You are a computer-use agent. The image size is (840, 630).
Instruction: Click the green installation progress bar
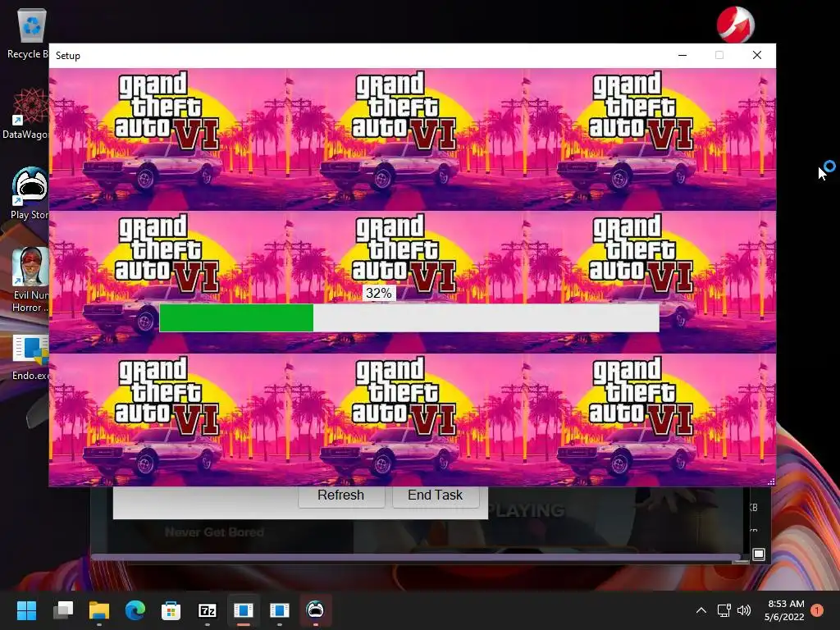coord(409,317)
